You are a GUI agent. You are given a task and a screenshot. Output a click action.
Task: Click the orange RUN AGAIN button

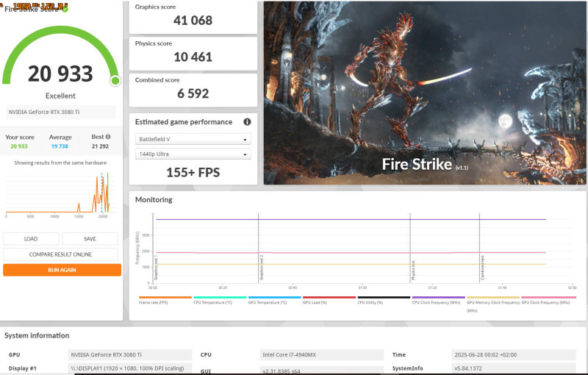click(x=62, y=270)
